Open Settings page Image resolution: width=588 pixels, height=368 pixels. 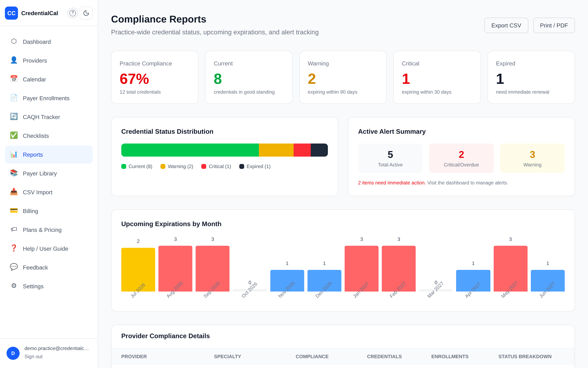49,286
